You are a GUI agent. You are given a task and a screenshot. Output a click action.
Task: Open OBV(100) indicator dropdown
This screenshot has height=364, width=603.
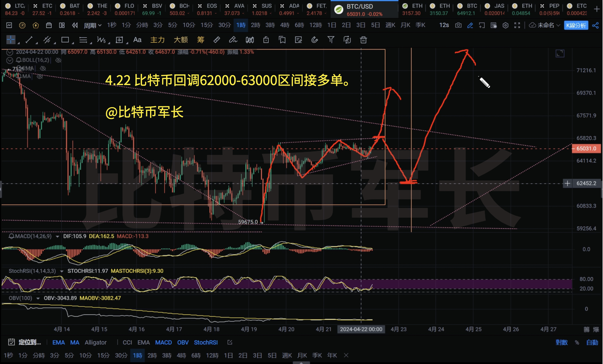[x=38, y=298]
